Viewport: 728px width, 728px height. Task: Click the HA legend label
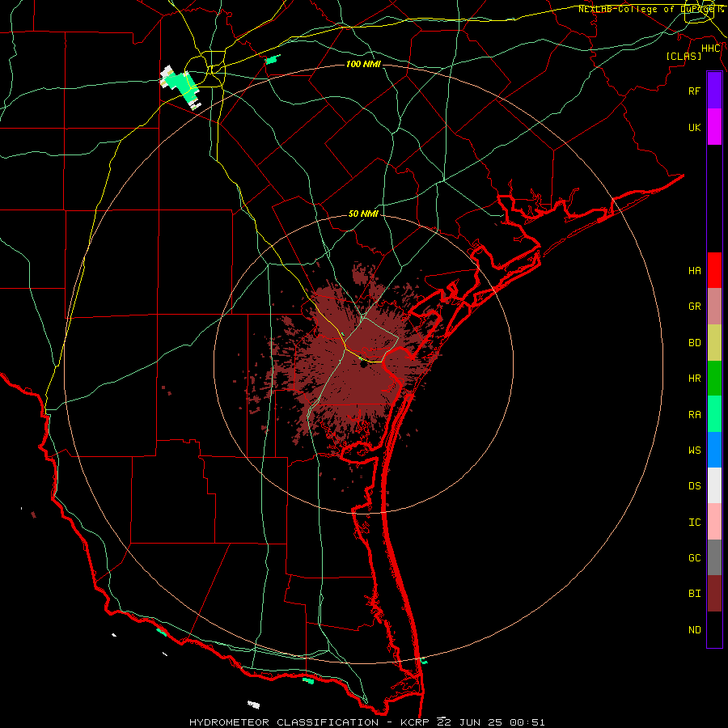(x=695, y=270)
